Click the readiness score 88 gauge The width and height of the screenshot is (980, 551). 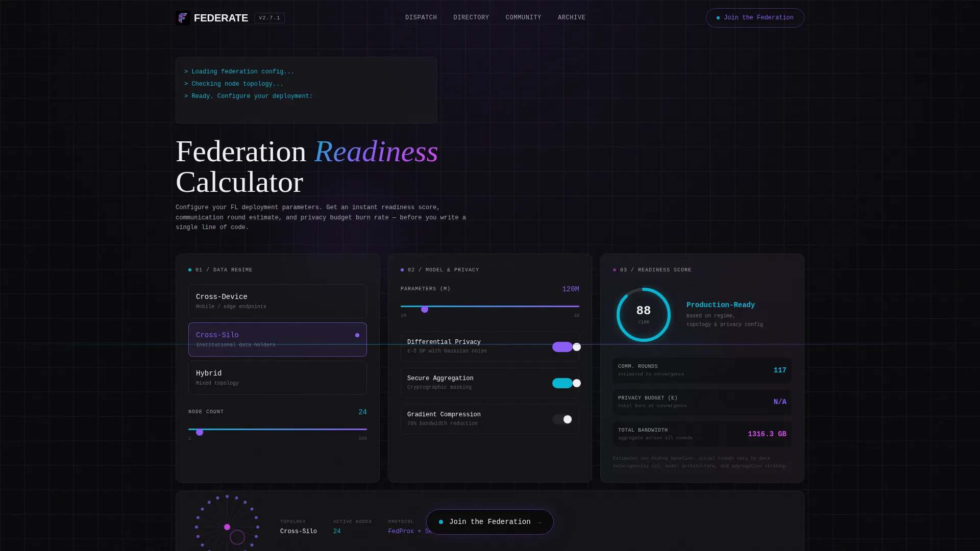click(644, 315)
